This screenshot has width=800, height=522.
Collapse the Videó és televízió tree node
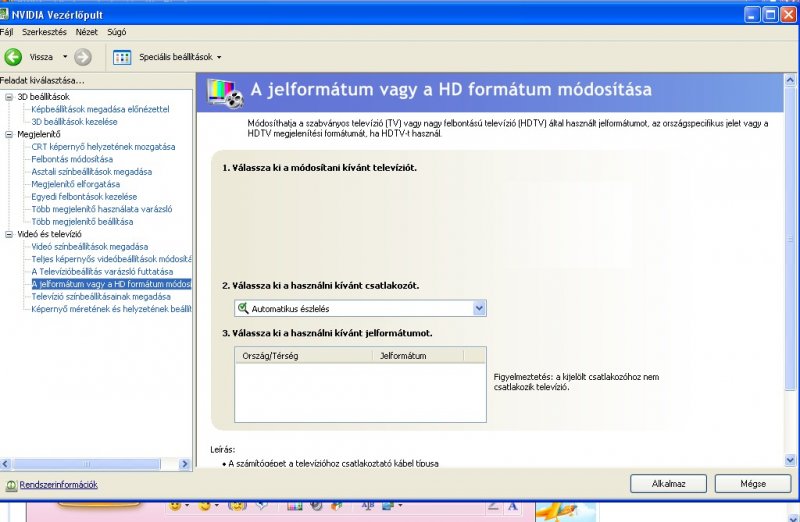pos(9,234)
